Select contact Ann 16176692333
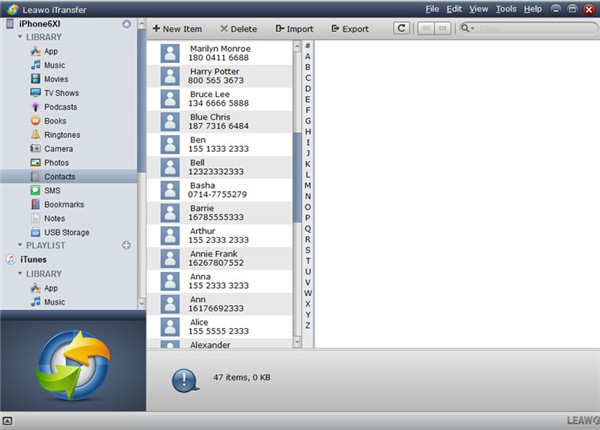600x430 pixels. [220, 304]
